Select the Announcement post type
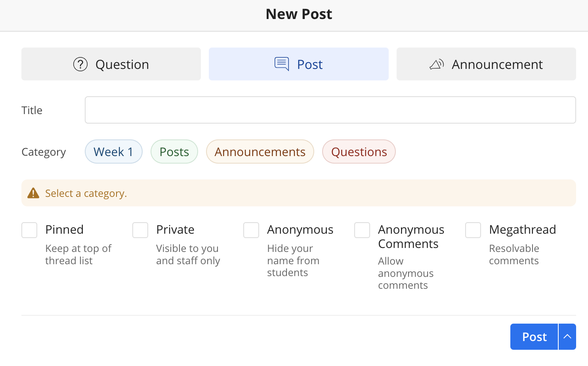588x366 pixels. pyautogui.click(x=486, y=64)
